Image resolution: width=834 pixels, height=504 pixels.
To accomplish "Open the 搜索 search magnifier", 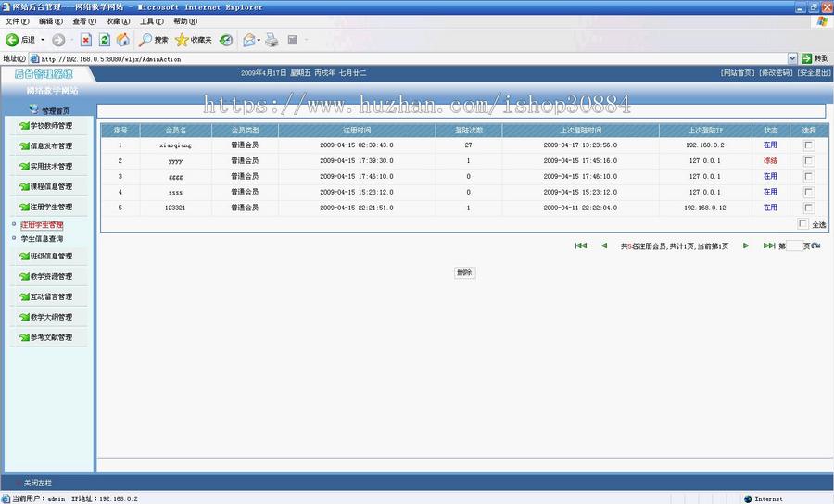I will tap(153, 40).
